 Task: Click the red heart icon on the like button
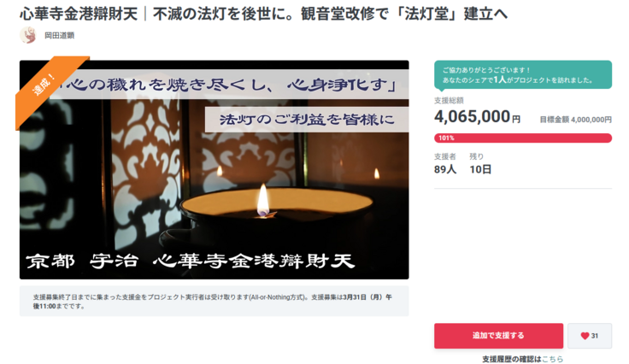[585, 336]
